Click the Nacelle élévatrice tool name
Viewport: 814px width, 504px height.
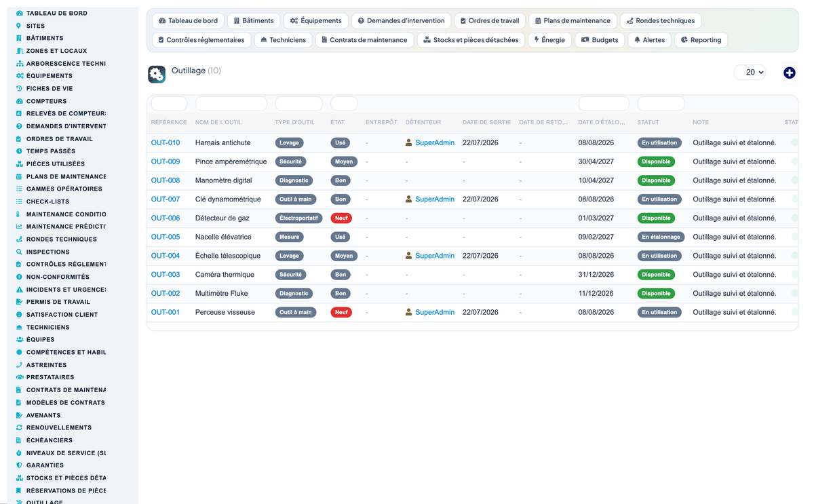[223, 237]
